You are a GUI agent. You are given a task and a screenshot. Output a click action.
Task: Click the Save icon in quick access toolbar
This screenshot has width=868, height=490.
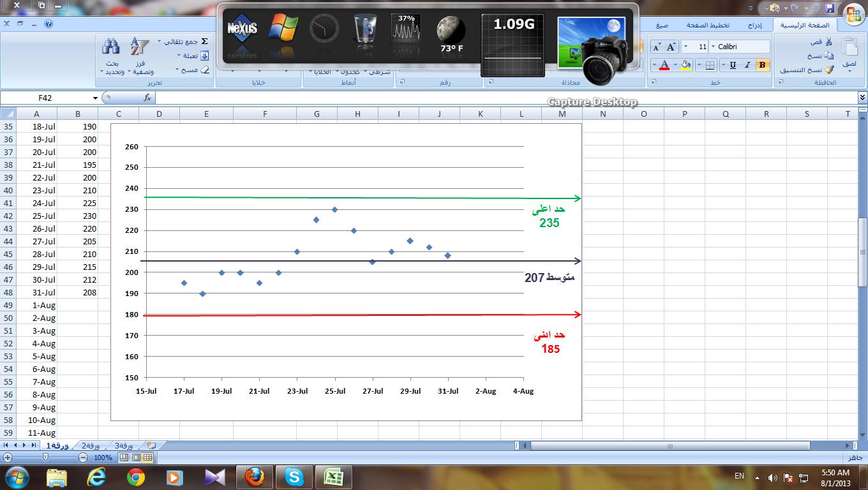830,8
